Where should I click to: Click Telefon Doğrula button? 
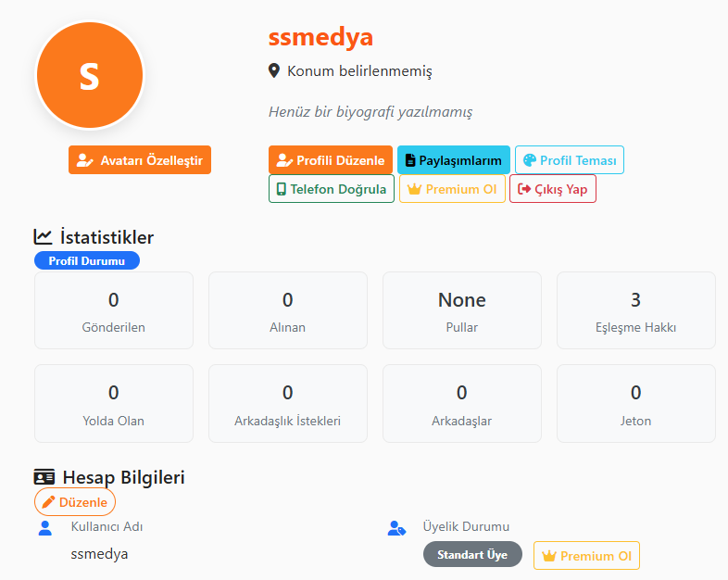[x=332, y=189]
